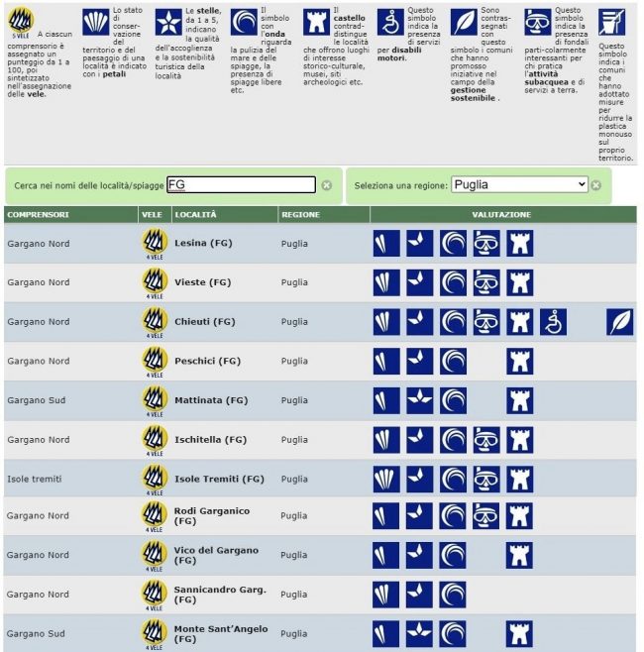
Task: Click the search field containing FG
Action: click(x=241, y=185)
